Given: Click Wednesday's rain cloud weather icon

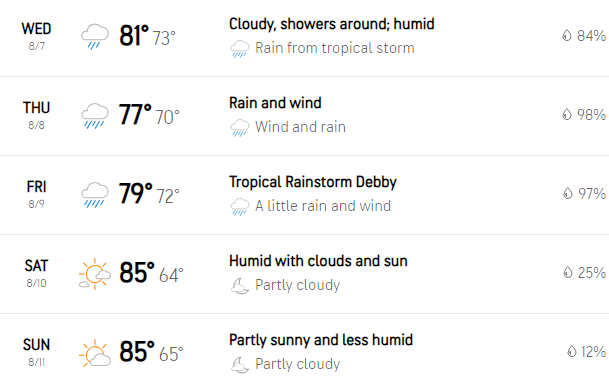Looking at the screenshot, I should coord(95,36).
